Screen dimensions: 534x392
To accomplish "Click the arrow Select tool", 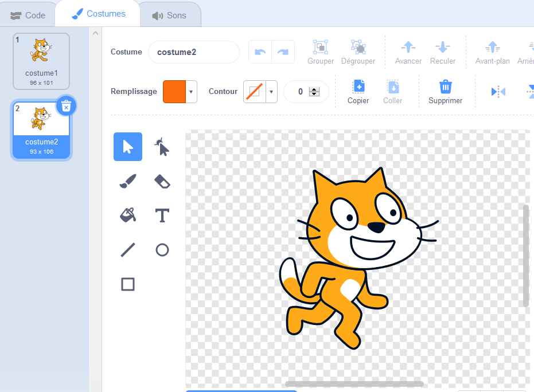I will pyautogui.click(x=128, y=147).
